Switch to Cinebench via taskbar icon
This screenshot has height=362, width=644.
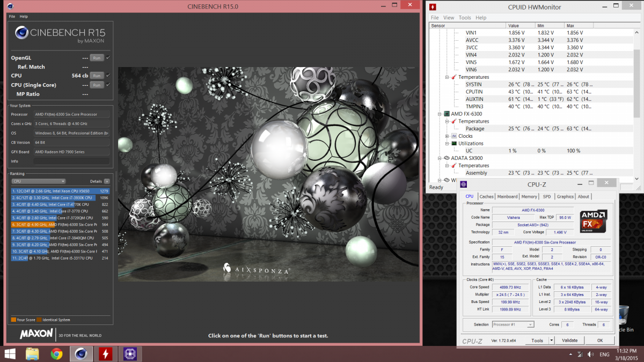tap(81, 353)
